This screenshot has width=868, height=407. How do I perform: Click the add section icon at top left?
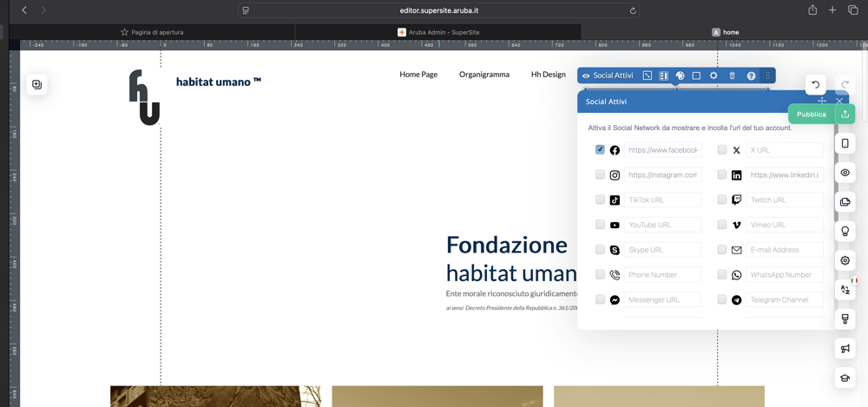pos(37,85)
